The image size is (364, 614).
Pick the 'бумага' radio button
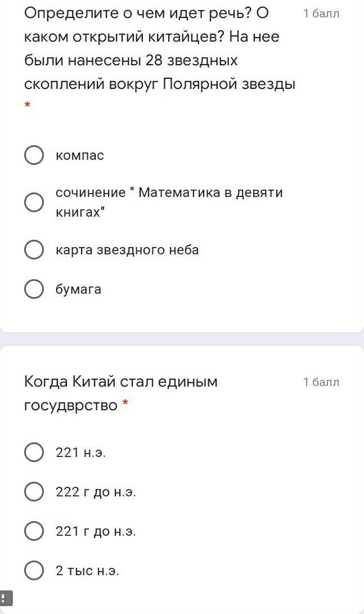pyautogui.click(x=34, y=289)
